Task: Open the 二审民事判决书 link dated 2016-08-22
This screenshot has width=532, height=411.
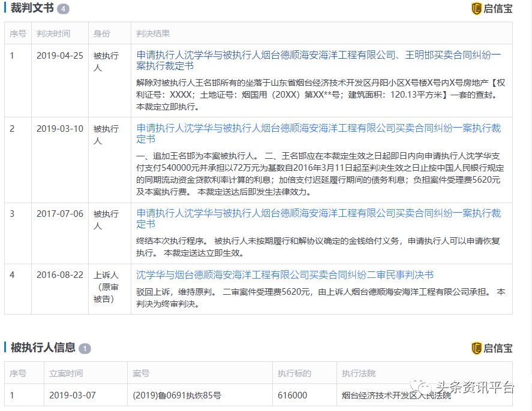Action: coord(284,275)
